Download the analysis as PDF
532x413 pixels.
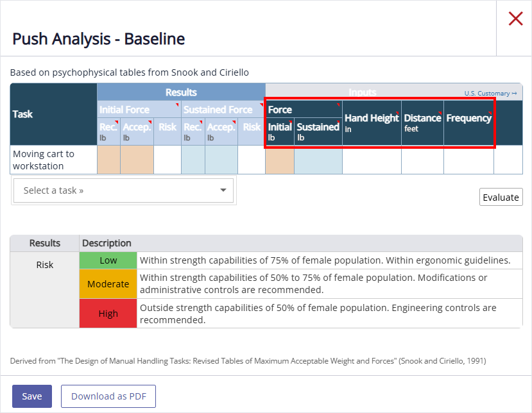click(x=108, y=396)
